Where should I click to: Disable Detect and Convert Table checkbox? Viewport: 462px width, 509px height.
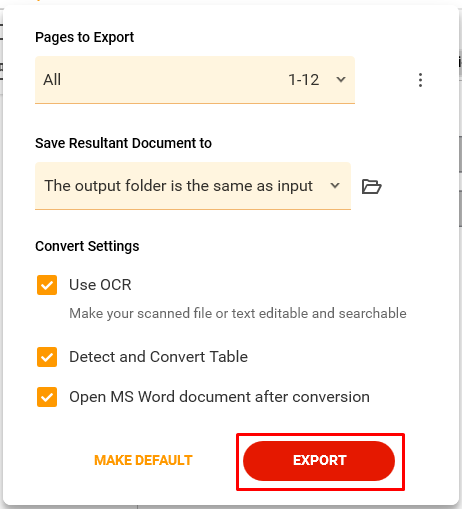pos(47,357)
